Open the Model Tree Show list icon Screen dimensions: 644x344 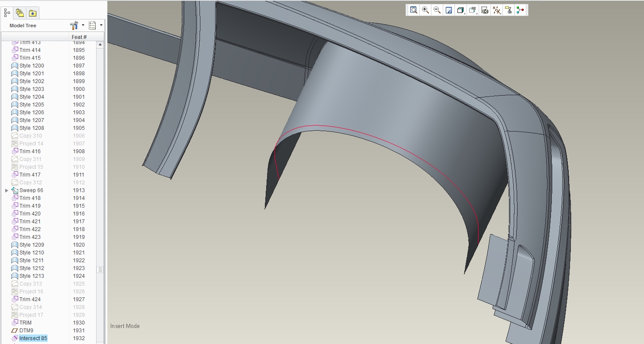tap(92, 25)
